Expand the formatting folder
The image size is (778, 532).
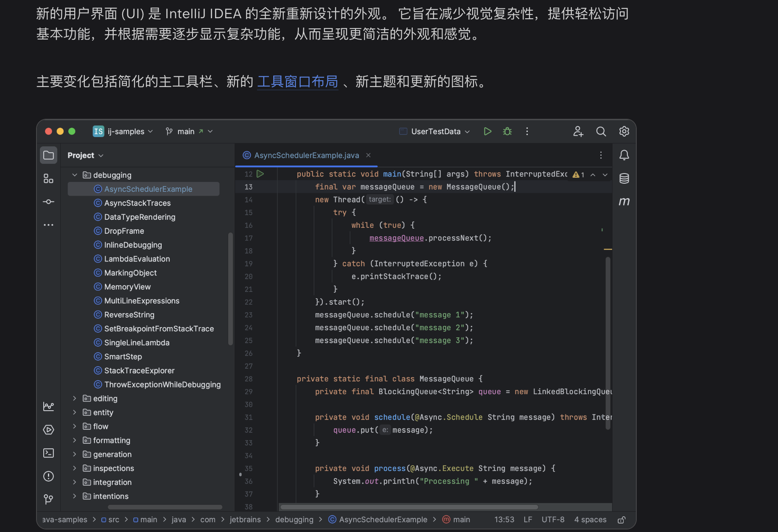[75, 440]
